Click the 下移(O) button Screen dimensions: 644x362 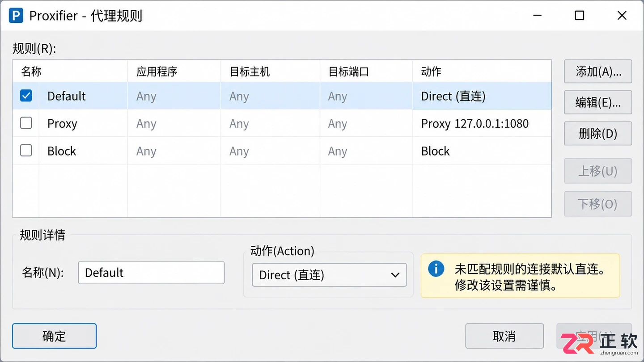pos(598,204)
